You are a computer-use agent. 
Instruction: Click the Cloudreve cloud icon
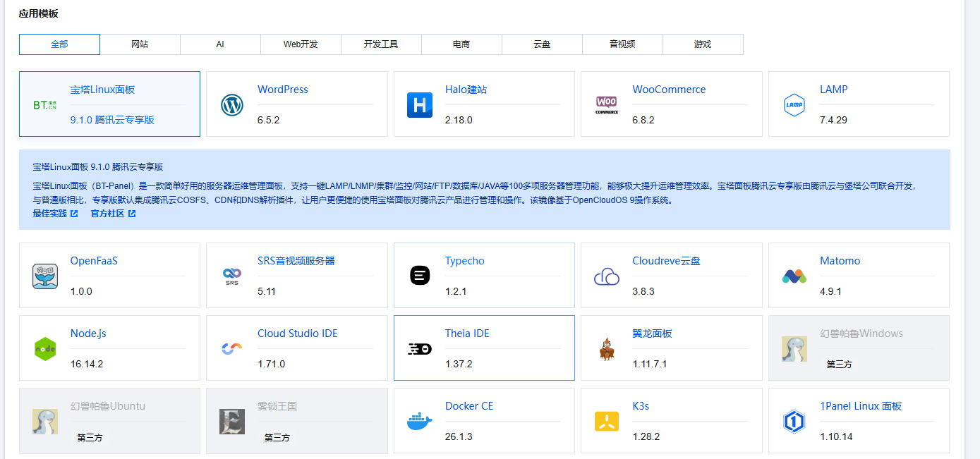click(x=607, y=276)
